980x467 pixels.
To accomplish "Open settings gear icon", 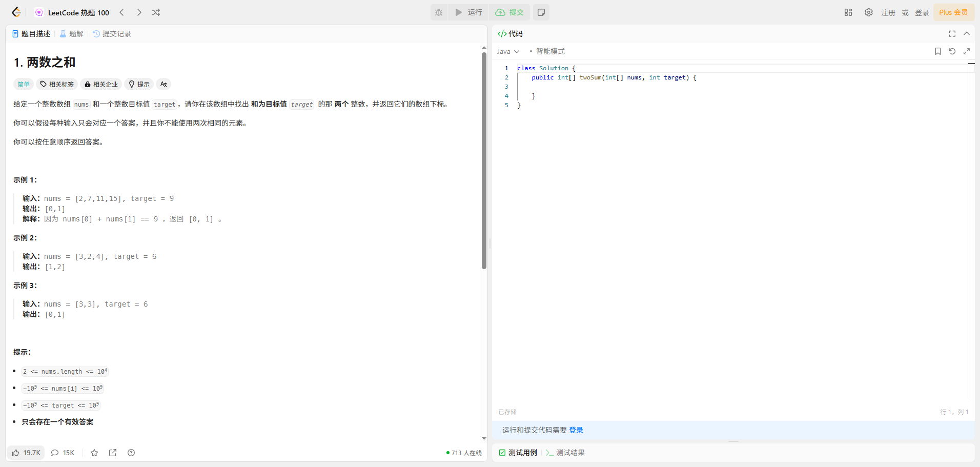I will 869,12.
